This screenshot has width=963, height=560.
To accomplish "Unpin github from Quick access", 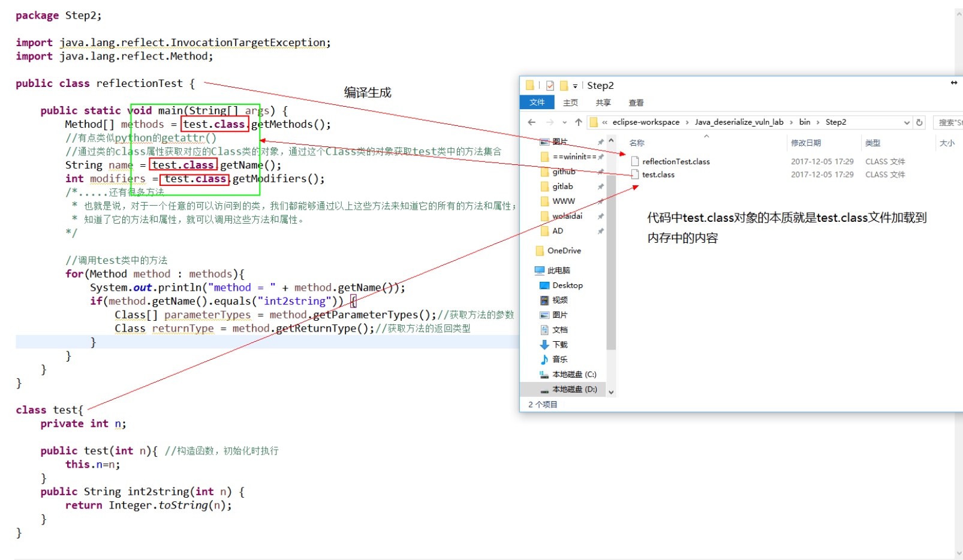I will click(601, 171).
